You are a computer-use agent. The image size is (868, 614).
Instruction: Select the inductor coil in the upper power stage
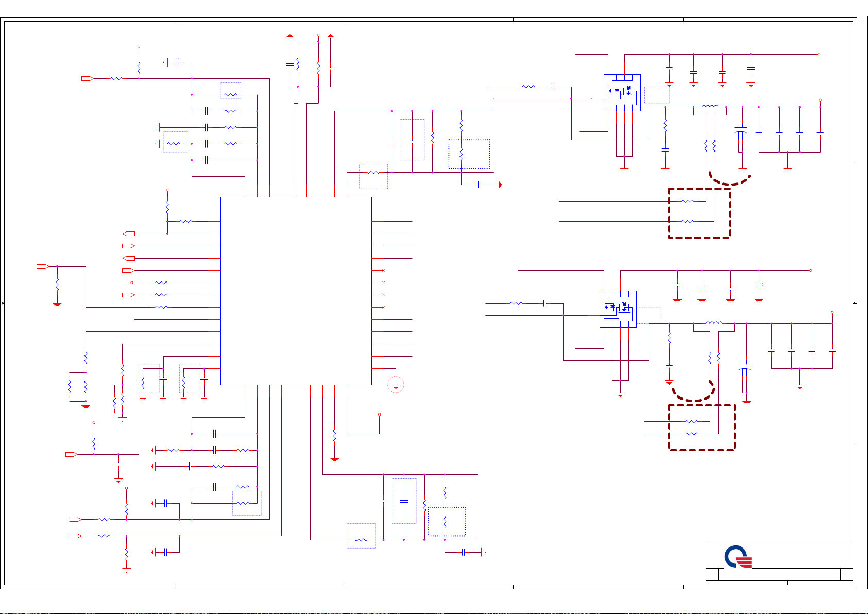(710, 106)
